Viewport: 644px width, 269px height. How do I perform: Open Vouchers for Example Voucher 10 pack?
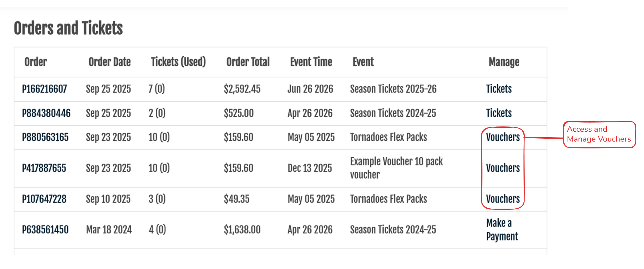click(x=503, y=168)
